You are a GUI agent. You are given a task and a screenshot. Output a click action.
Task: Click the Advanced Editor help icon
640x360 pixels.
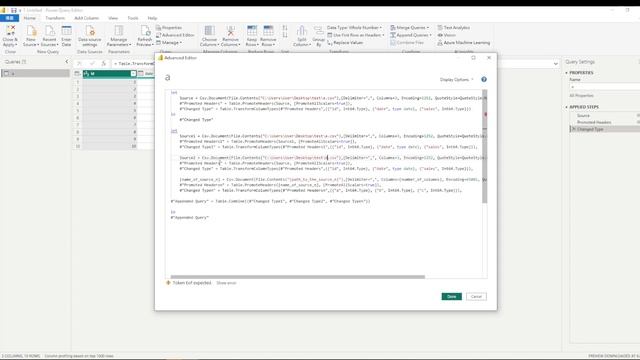click(484, 79)
